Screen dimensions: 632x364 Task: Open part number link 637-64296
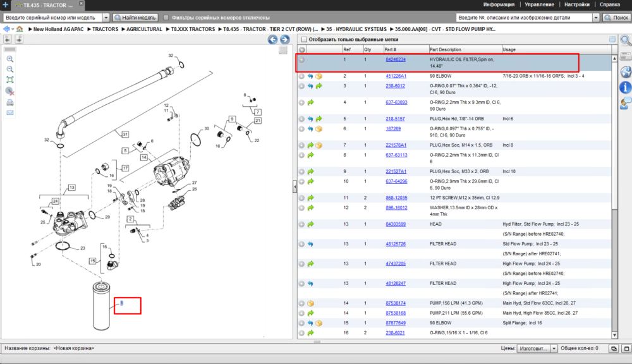tap(396, 181)
